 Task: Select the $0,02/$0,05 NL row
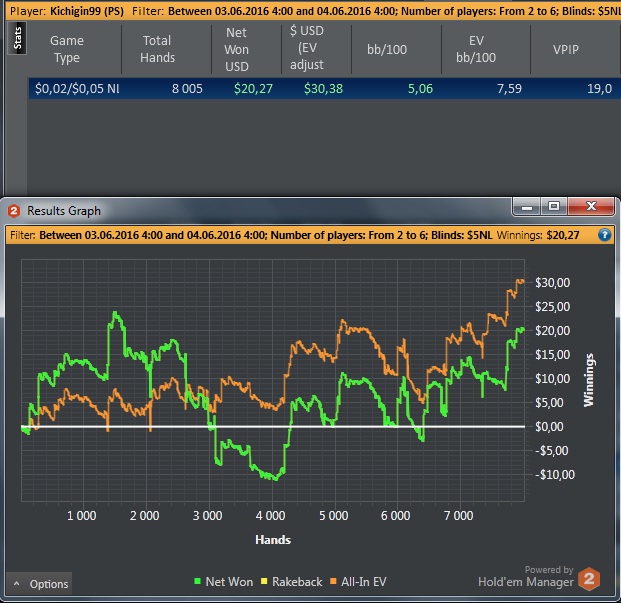pos(324,88)
